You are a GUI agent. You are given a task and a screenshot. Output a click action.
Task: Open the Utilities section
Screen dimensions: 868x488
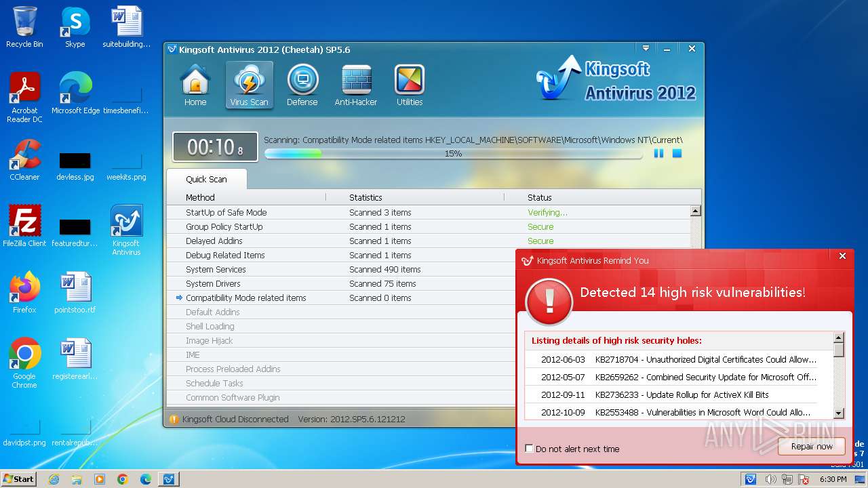(x=410, y=85)
